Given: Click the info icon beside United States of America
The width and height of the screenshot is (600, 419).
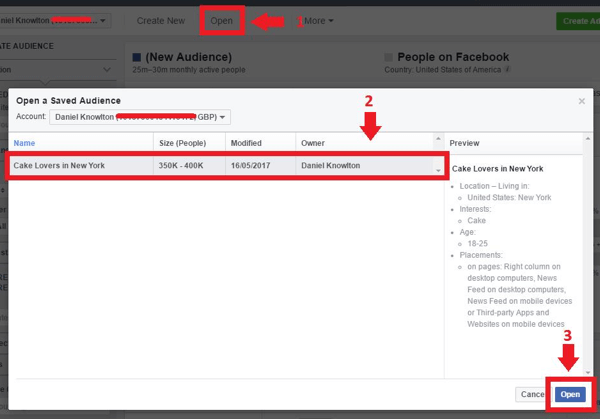Looking at the screenshot, I should [x=507, y=69].
